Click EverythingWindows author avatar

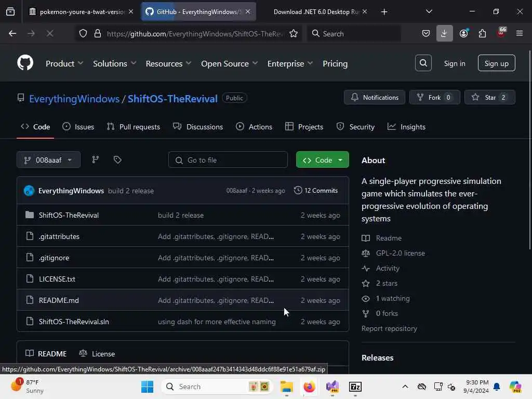click(29, 191)
